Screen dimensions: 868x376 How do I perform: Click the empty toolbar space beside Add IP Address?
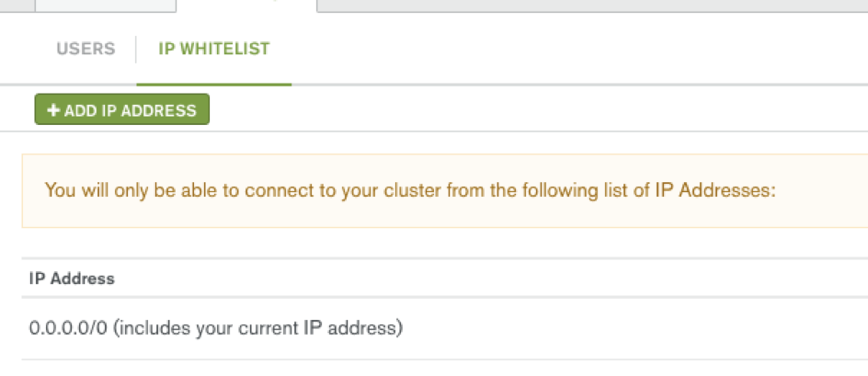point(537,109)
